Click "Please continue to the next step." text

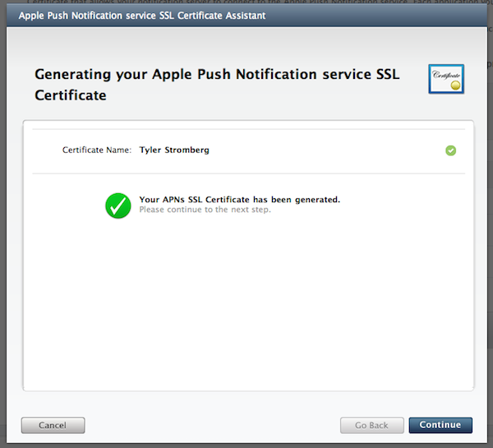[x=205, y=210]
